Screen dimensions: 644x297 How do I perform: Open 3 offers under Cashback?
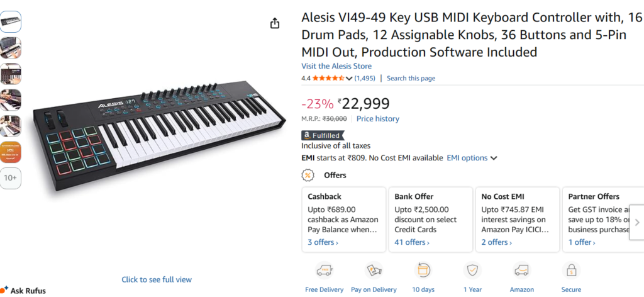[x=323, y=242]
